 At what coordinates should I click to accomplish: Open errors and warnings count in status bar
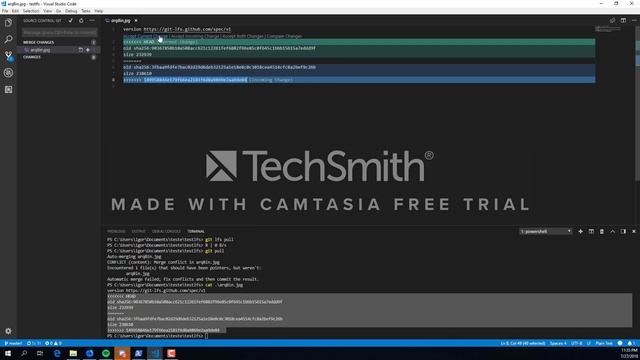tap(53, 343)
